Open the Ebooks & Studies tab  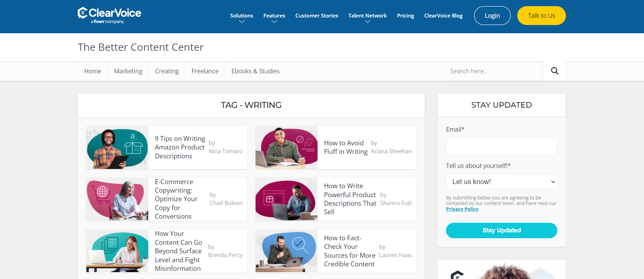tap(255, 71)
